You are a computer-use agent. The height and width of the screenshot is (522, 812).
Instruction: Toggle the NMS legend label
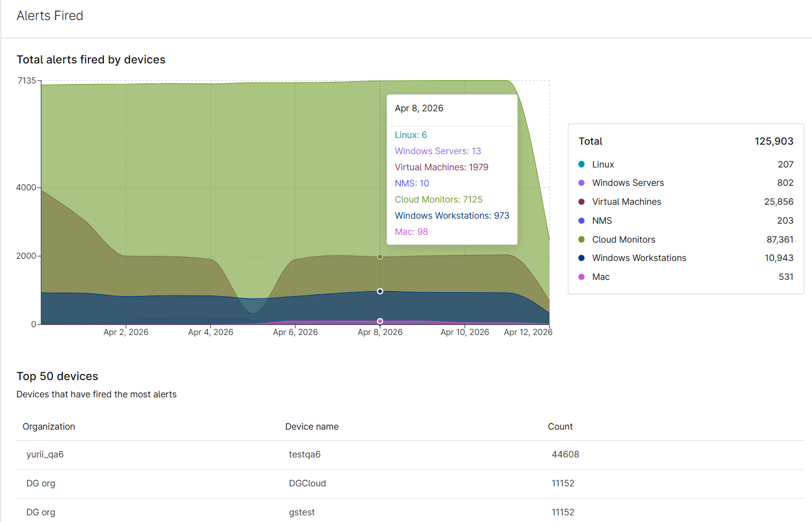tap(602, 220)
